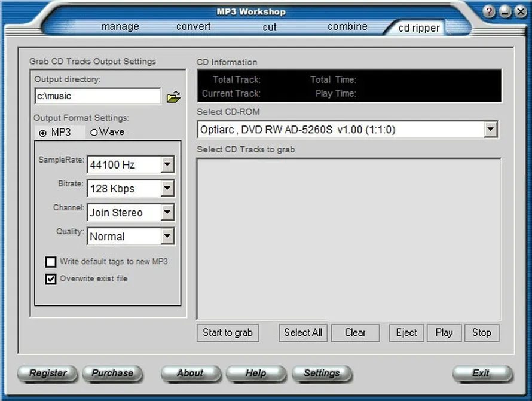Open the output directory browse folder icon
Screen dimensions: 532x401
[174, 96]
